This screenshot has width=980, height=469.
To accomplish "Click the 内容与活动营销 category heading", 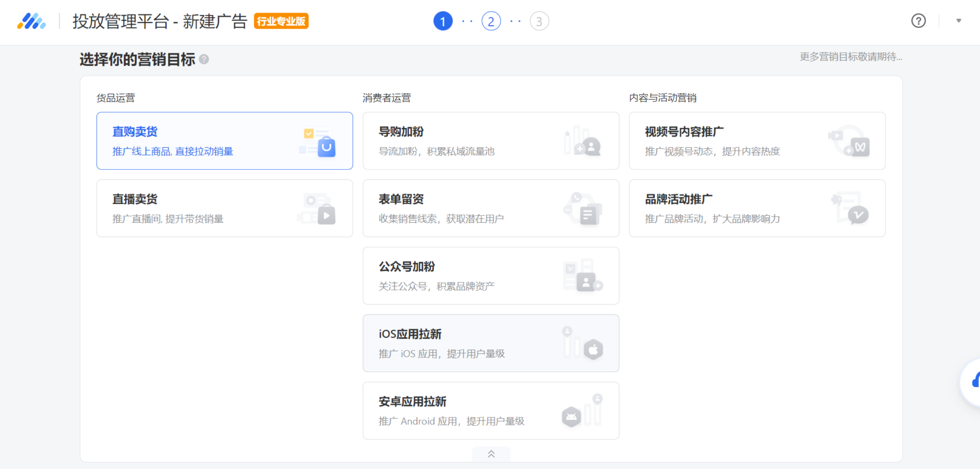I will 663,98.
